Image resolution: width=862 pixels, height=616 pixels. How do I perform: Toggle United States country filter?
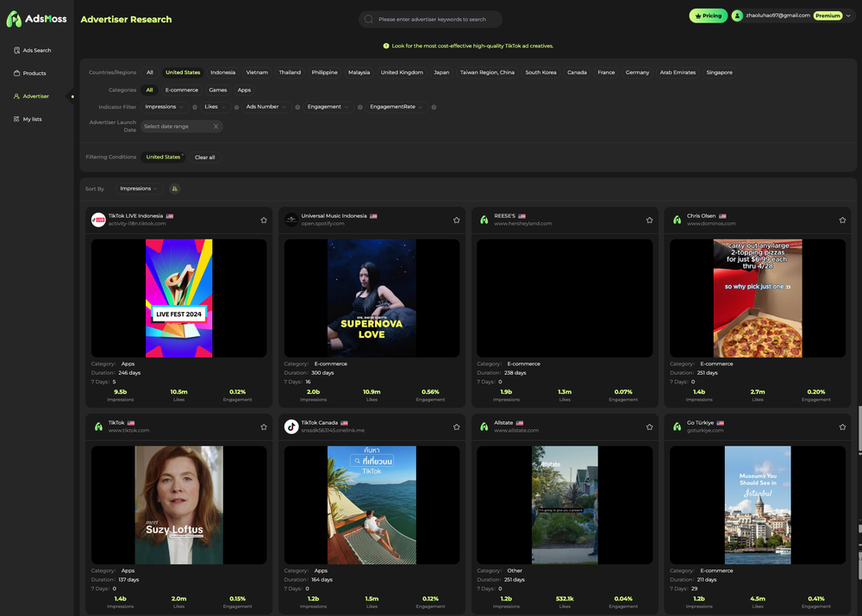click(x=183, y=72)
